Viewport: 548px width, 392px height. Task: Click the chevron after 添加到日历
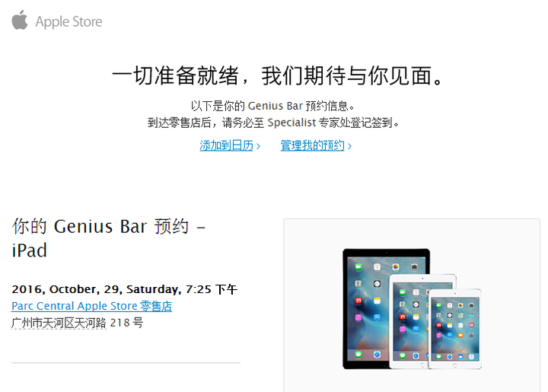coord(258,146)
